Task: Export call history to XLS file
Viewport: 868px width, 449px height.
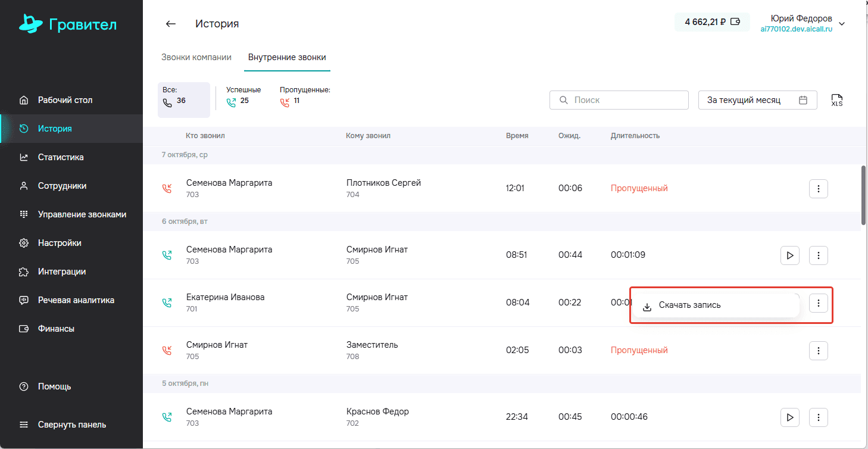Action: [837, 100]
